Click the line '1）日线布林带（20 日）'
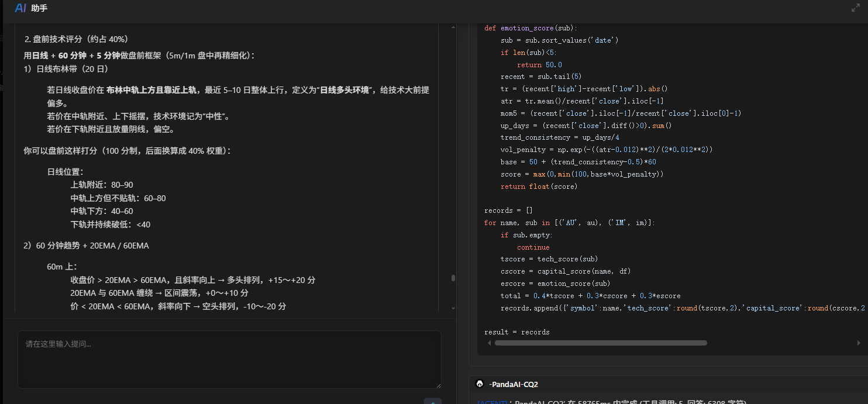This screenshot has height=404, width=868. (x=66, y=68)
